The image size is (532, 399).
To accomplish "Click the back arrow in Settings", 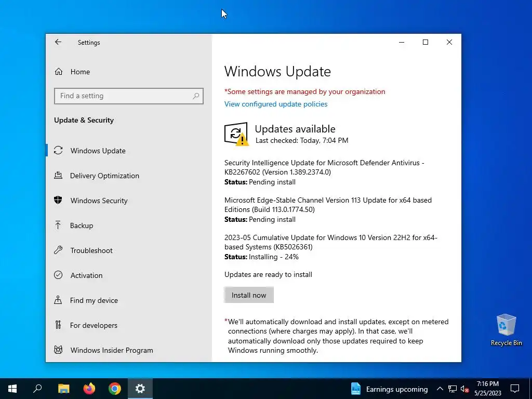I will [x=58, y=42].
